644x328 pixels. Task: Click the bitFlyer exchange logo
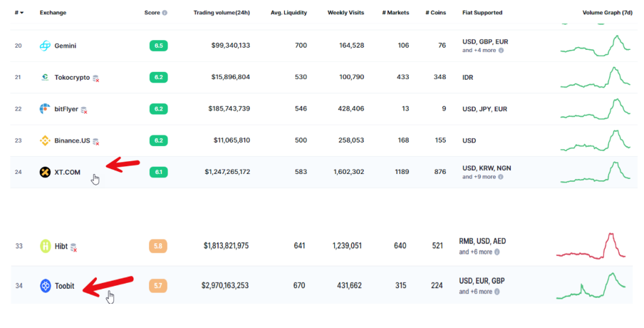[x=45, y=109]
